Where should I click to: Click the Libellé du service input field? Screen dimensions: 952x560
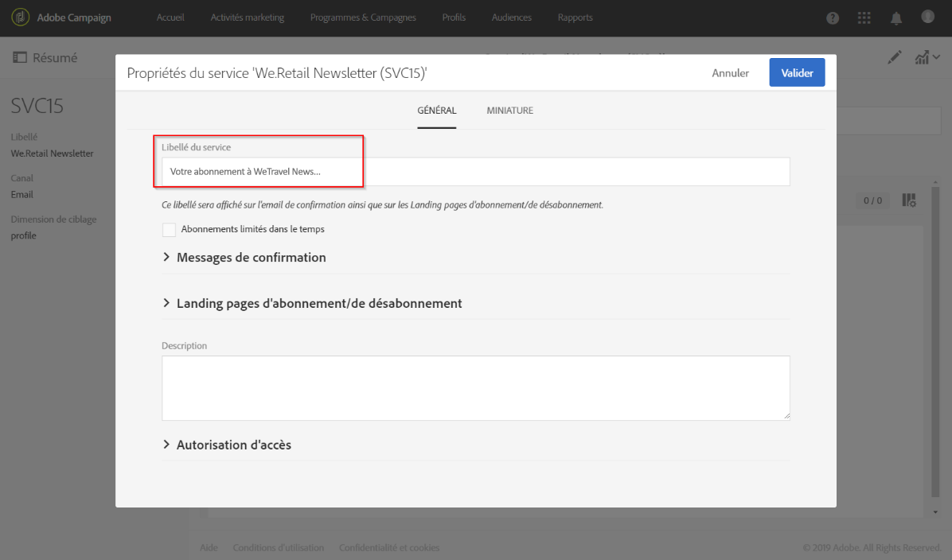(x=475, y=172)
